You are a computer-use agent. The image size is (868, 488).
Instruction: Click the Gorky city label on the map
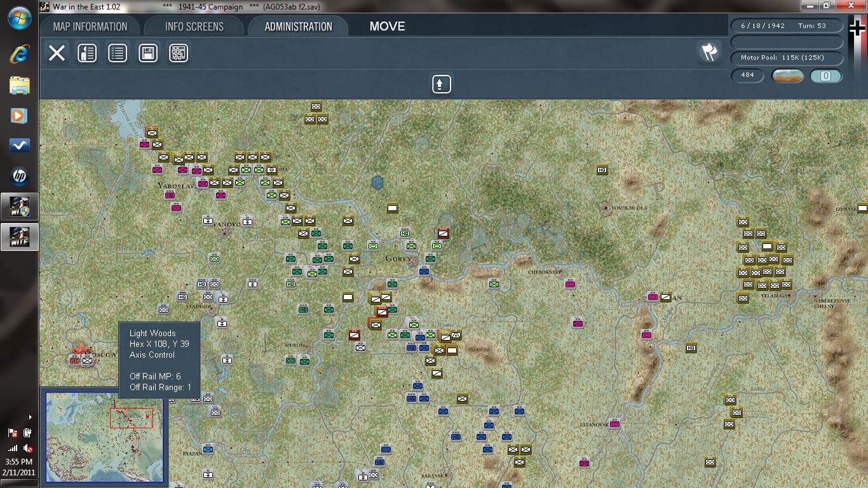pos(399,259)
